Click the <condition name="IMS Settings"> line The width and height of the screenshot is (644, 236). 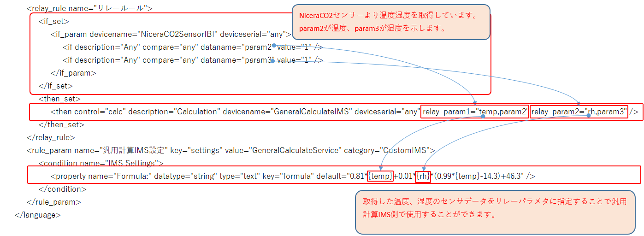pos(101,163)
